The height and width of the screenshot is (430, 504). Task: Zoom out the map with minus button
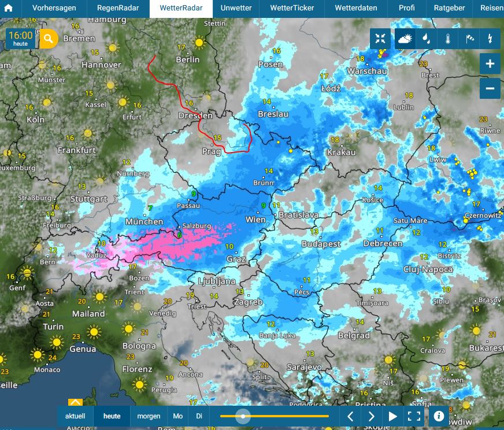tap(490, 88)
